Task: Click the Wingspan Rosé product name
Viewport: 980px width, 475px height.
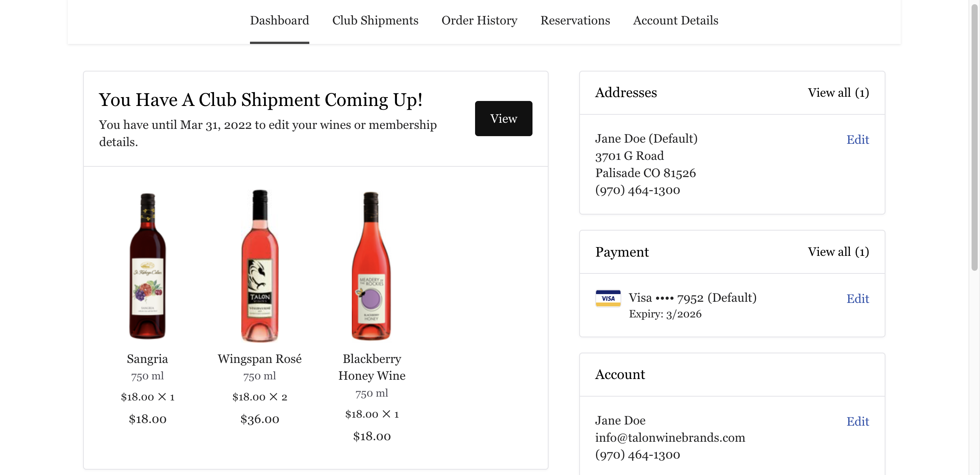Action: (x=260, y=359)
